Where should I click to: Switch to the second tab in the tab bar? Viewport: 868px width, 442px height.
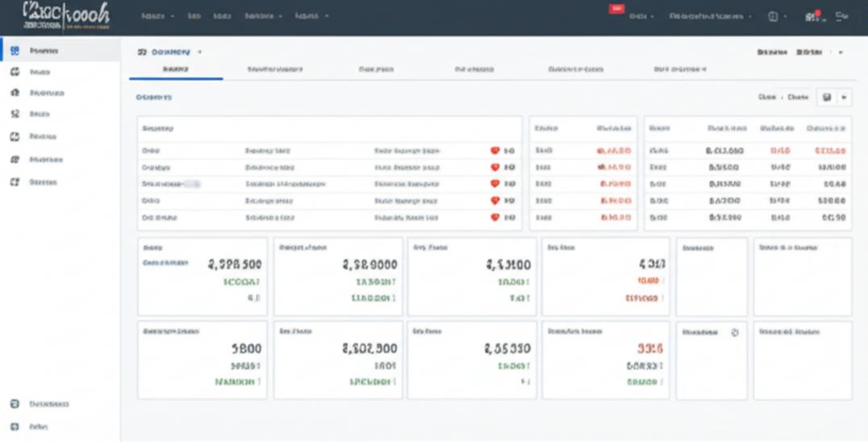pos(275,70)
